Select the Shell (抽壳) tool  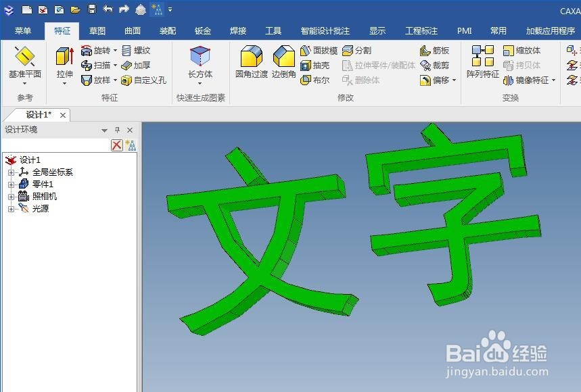click(x=315, y=65)
